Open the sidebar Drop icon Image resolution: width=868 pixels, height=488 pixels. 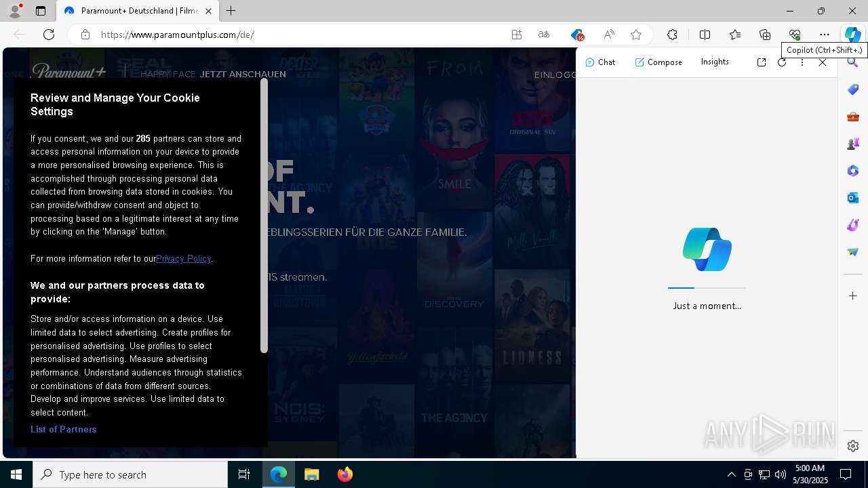(x=853, y=252)
